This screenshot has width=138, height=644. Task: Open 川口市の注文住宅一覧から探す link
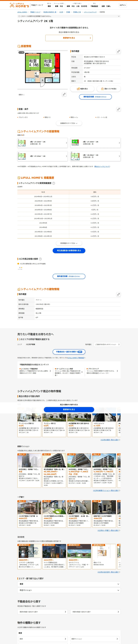coord(108,572)
